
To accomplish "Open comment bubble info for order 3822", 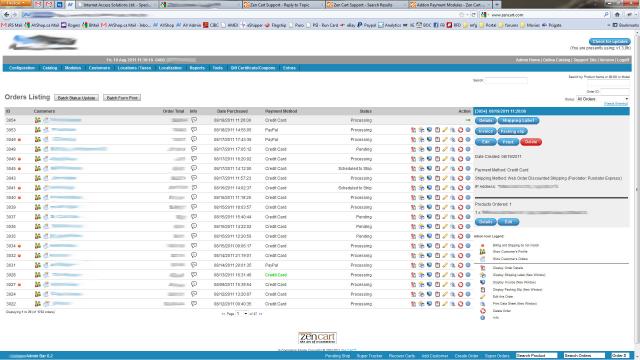I will coord(194,304).
